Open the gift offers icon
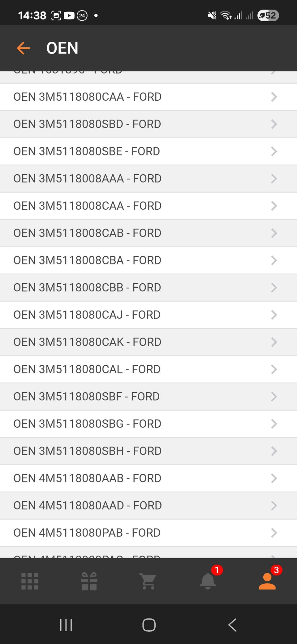The image size is (297, 644). click(89, 581)
